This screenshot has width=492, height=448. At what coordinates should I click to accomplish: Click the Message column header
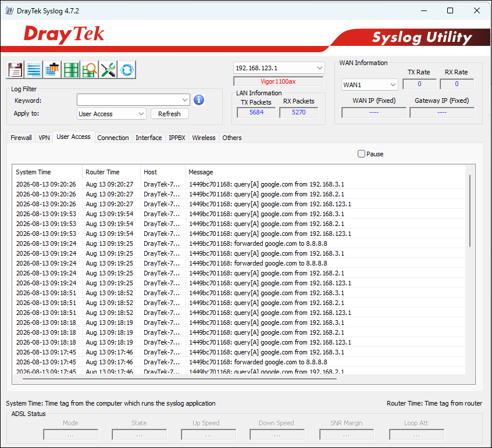click(325, 172)
